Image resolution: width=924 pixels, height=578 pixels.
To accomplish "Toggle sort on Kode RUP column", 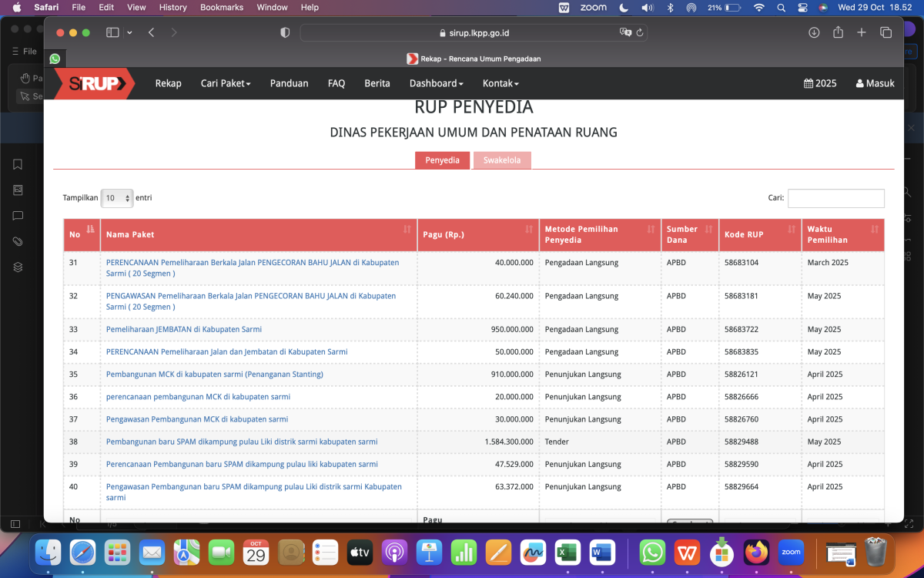I will pos(759,234).
